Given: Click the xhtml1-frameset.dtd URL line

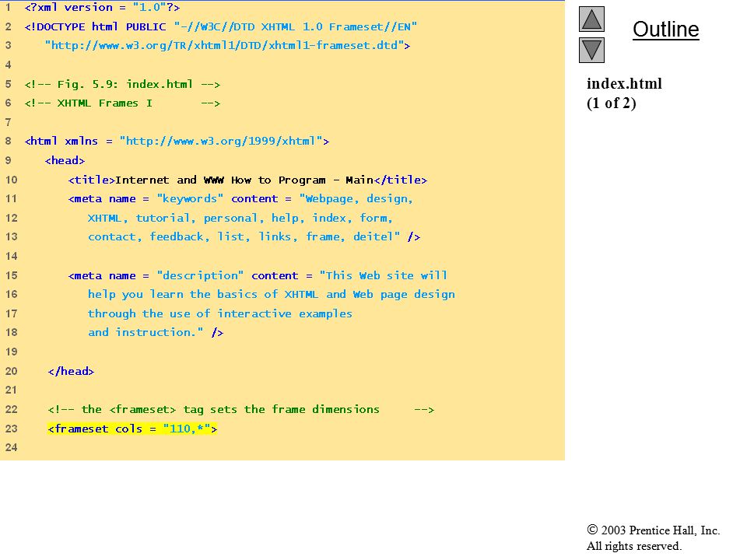Looking at the screenshot, I should [227, 46].
